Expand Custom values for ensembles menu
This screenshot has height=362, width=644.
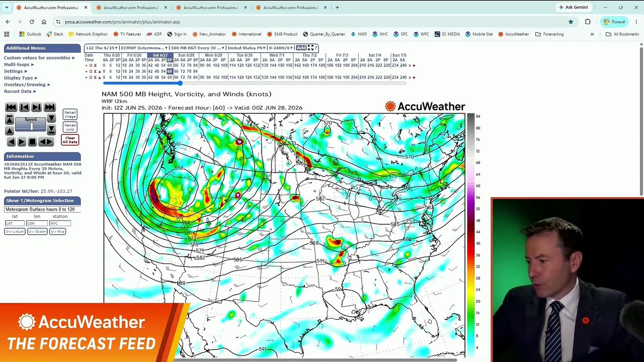39,58
